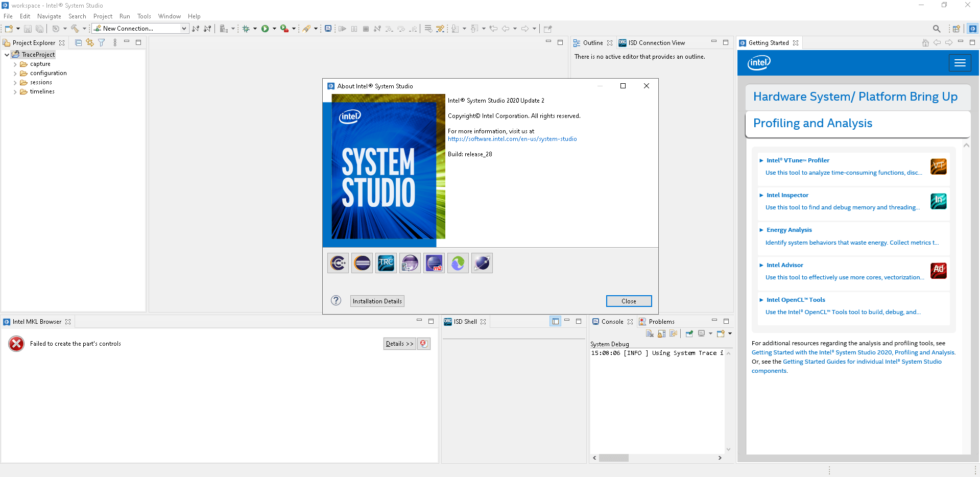
Task: Switch to the ISD Connection View tab
Action: tap(652, 43)
